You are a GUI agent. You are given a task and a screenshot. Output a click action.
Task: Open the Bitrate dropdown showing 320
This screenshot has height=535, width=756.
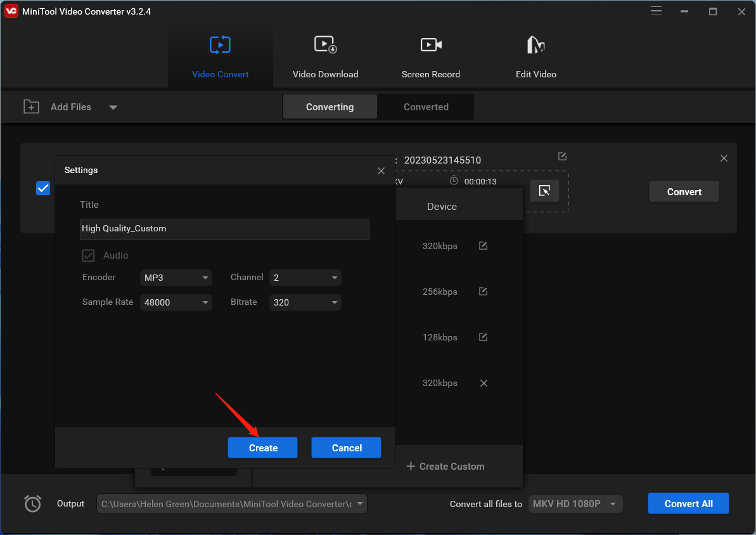pos(305,302)
